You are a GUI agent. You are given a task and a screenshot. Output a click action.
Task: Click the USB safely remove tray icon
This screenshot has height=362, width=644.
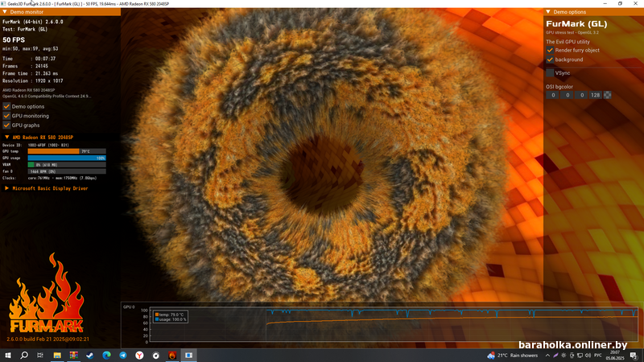pos(572,356)
